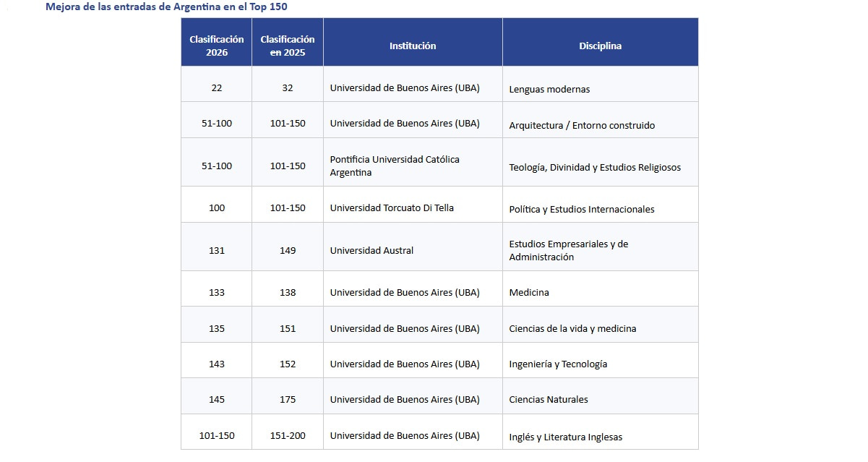Click the 2025 ranking cell showing "175"

[288, 399]
